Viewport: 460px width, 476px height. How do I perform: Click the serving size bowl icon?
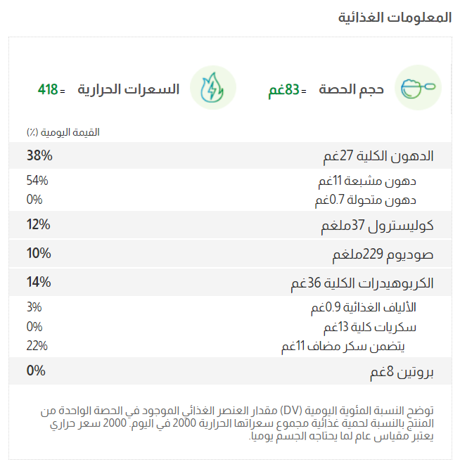[x=418, y=89]
